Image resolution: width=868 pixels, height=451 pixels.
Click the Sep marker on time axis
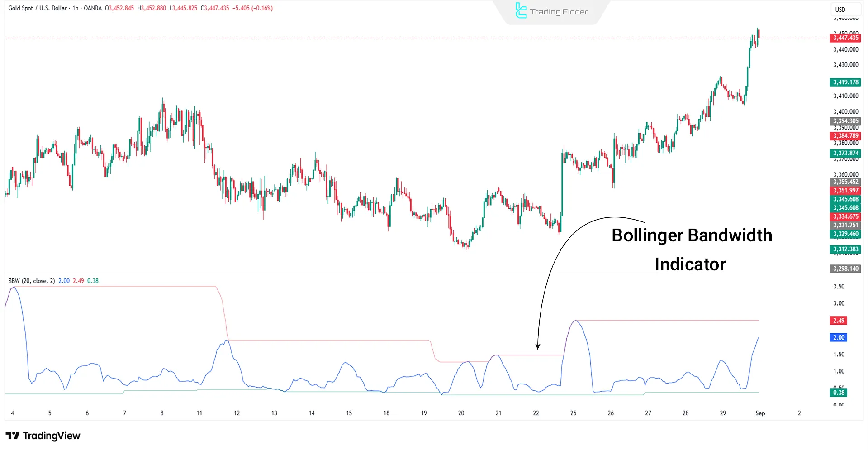point(760,413)
